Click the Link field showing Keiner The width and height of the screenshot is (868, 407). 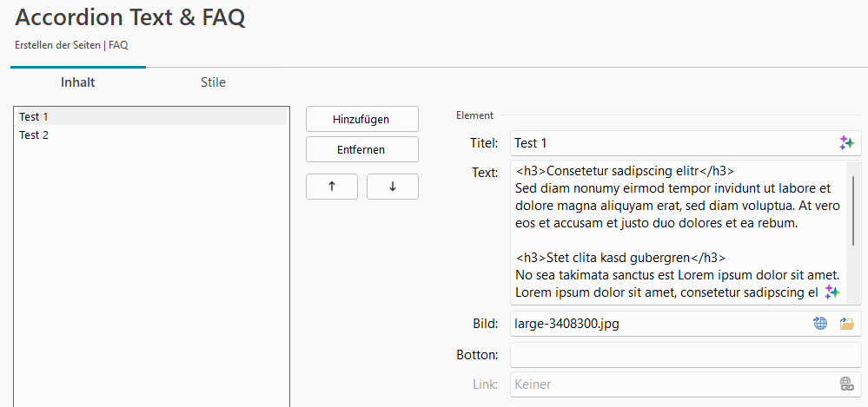pyautogui.click(x=669, y=384)
